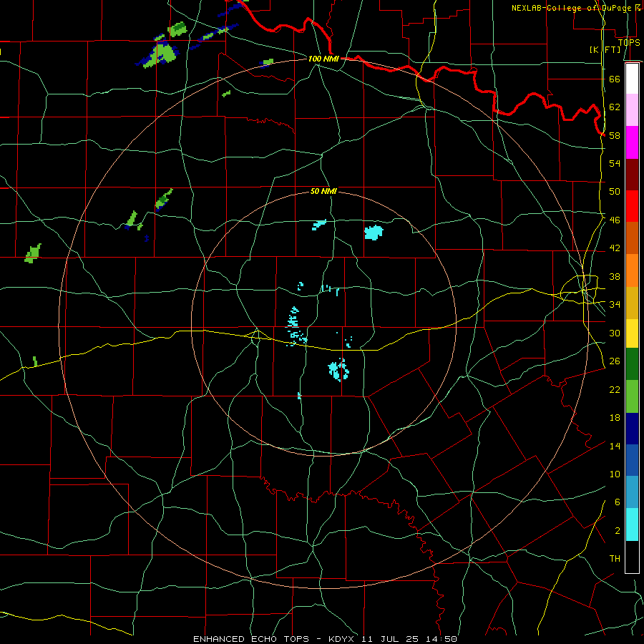Click the 34 scale label

615,304
